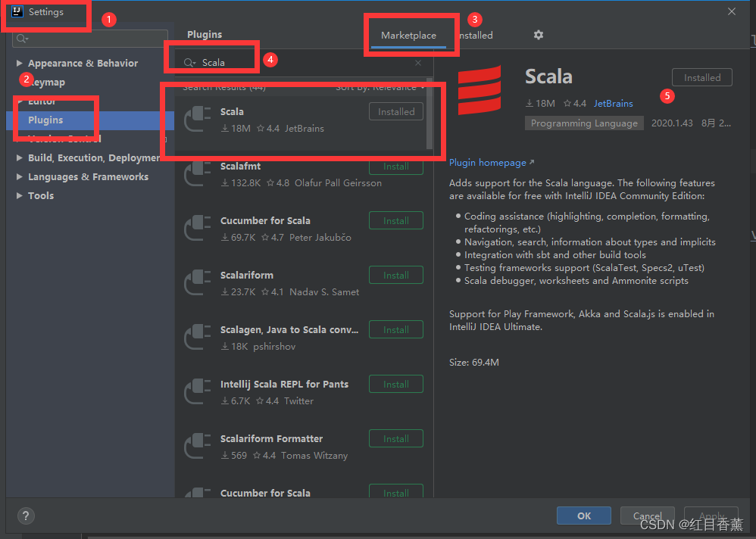This screenshot has width=756, height=539.
Task: Click the Scalafmt plugin icon
Action: 198,173
